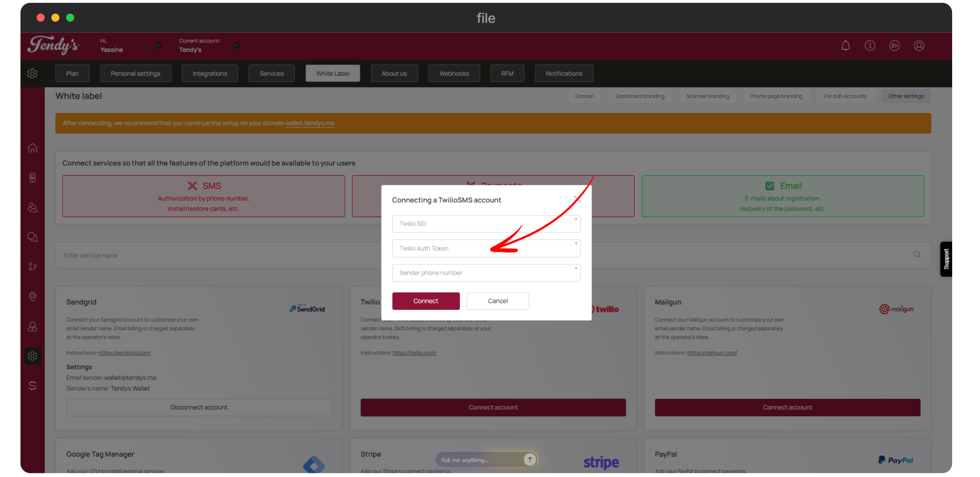Switch to the Webhooks tab

pyautogui.click(x=454, y=74)
